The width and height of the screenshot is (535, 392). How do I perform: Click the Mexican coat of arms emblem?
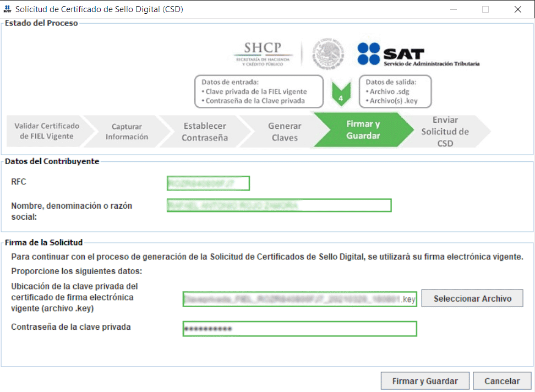(329, 53)
